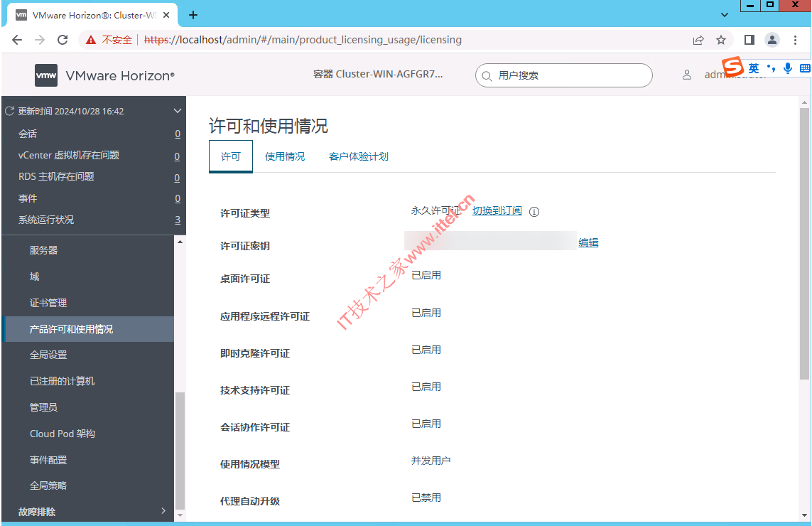812x526 pixels.
Task: Click the share page icon in address bar
Action: pos(698,40)
